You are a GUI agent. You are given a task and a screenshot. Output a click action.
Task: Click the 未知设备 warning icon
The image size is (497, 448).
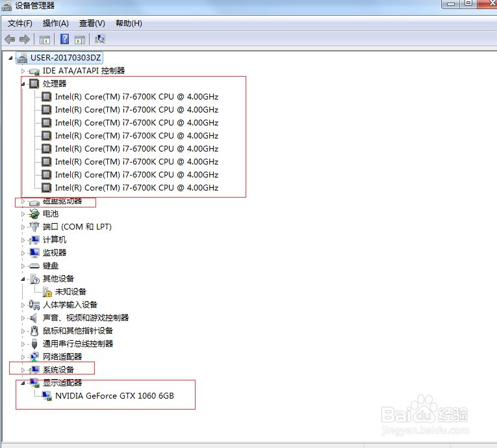coord(47,292)
